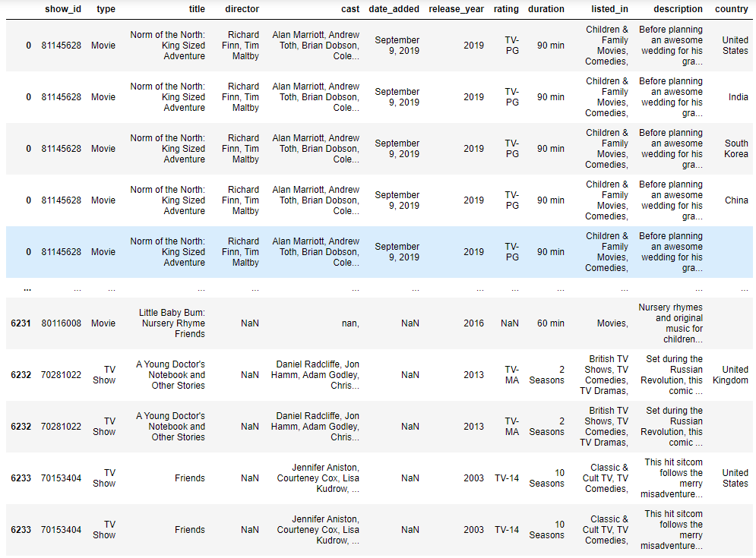Select show_id 70281022 in the United Kingdom row
This screenshot has height=558, width=756.
coord(62,374)
